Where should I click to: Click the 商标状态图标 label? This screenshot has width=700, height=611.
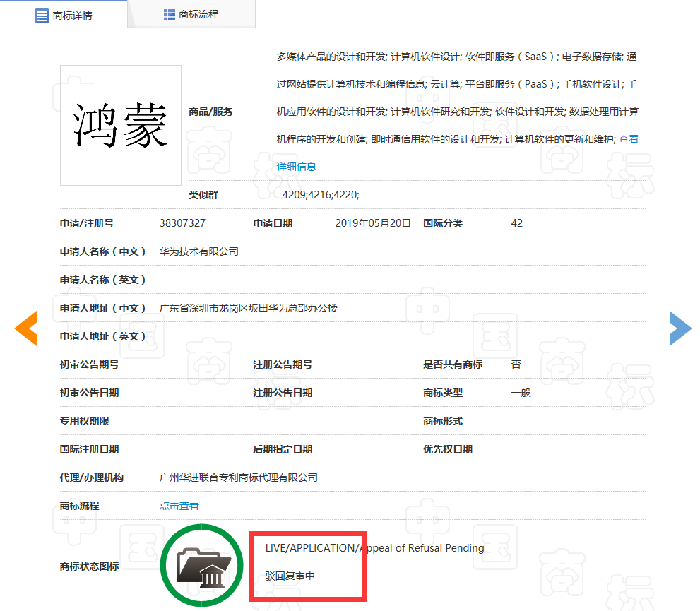pyautogui.click(x=89, y=566)
